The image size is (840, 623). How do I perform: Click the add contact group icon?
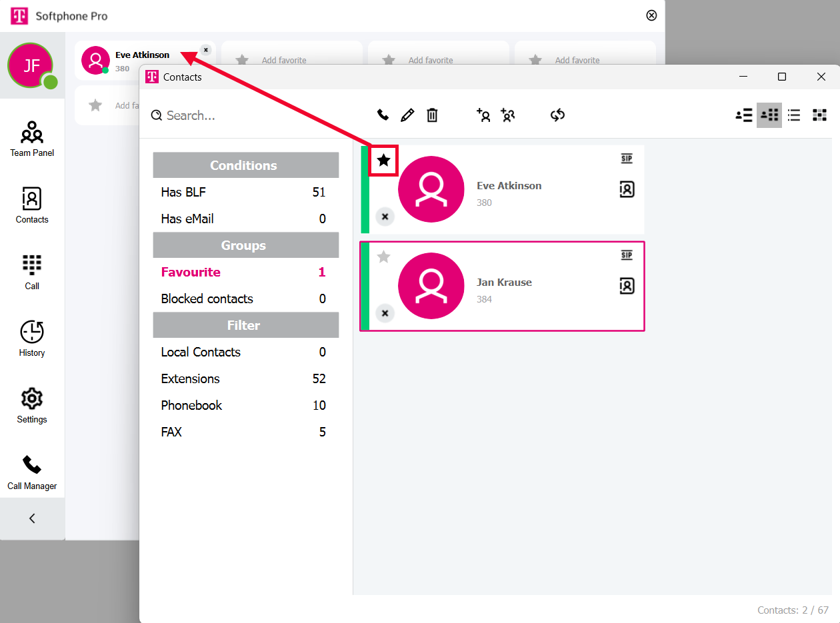coord(508,115)
